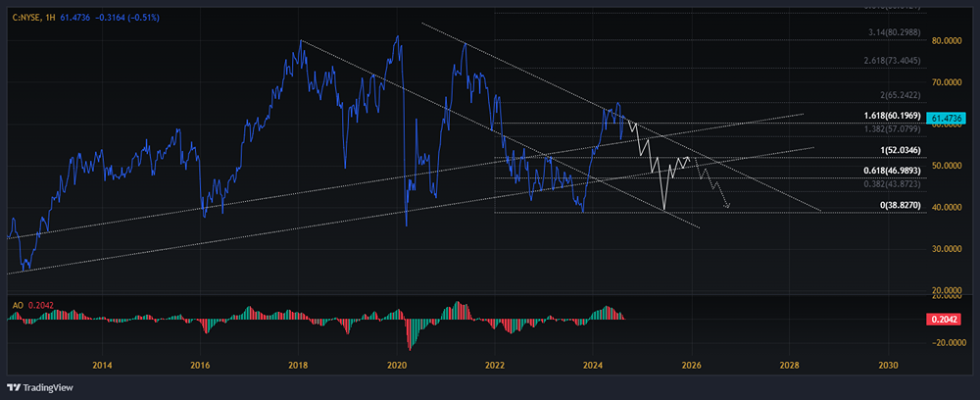Click the 2018 label on the time axis
The image size is (980, 400).
[x=298, y=365]
